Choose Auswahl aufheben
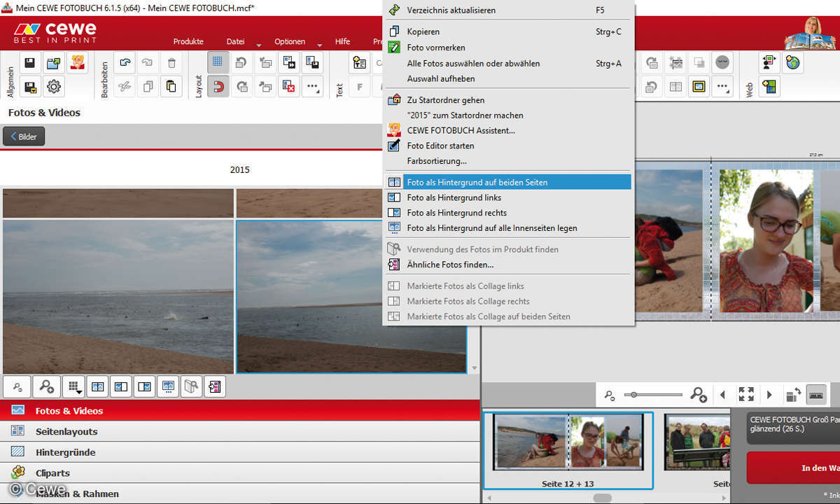840x504 pixels. 508,78
